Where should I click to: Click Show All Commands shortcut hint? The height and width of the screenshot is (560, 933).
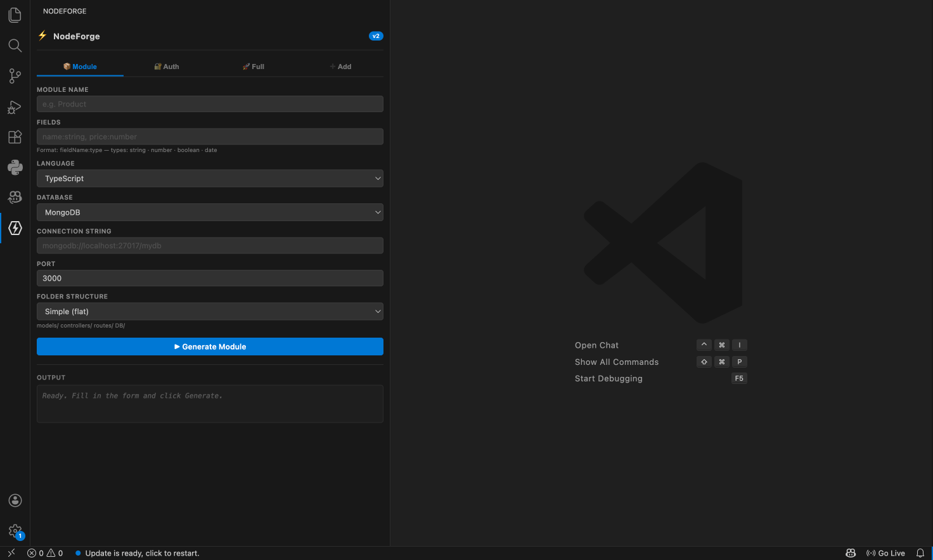tap(617, 362)
